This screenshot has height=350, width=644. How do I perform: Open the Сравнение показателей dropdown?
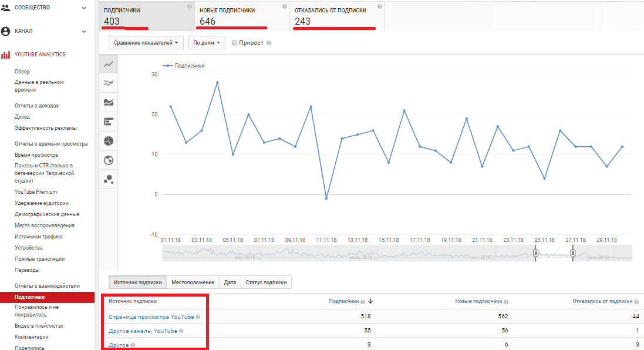click(x=146, y=43)
